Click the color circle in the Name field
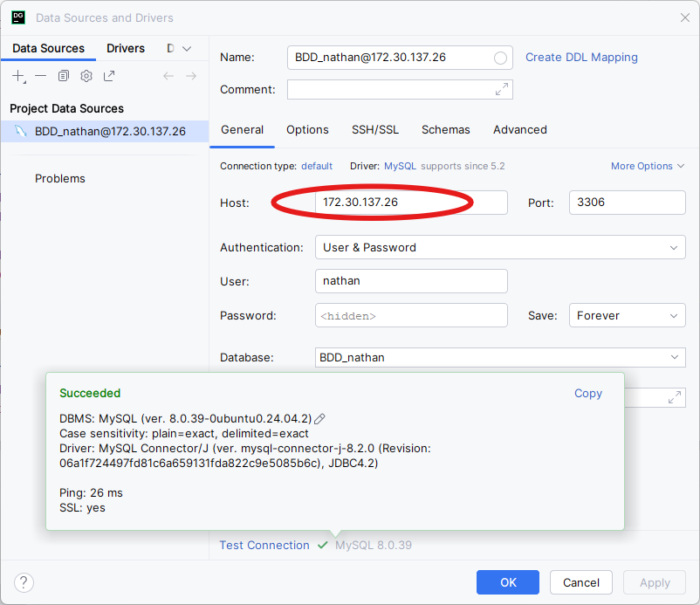The height and width of the screenshot is (605, 700). click(500, 58)
